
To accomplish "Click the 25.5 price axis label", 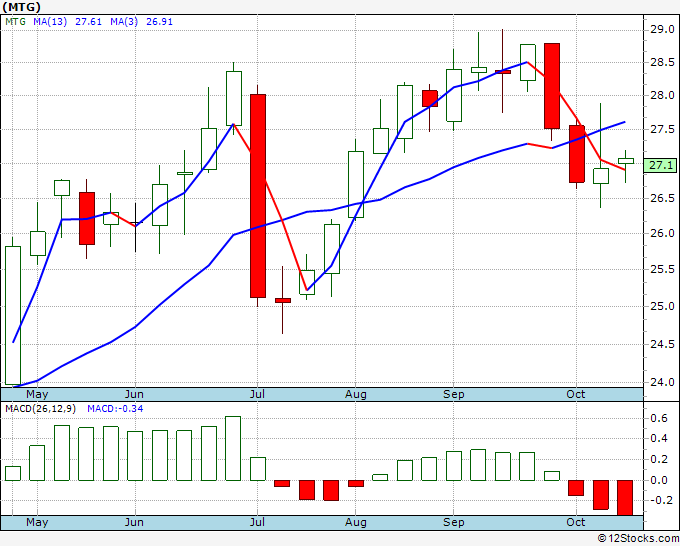I will click(662, 269).
